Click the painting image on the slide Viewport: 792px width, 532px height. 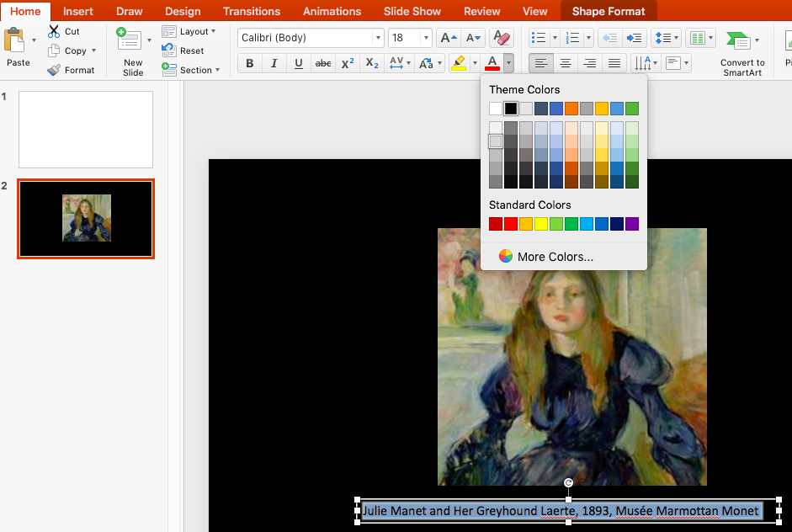[571, 357]
